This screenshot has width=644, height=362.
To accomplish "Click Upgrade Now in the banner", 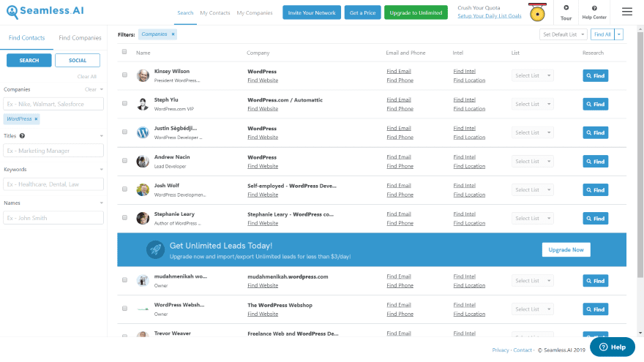I will click(x=566, y=249).
